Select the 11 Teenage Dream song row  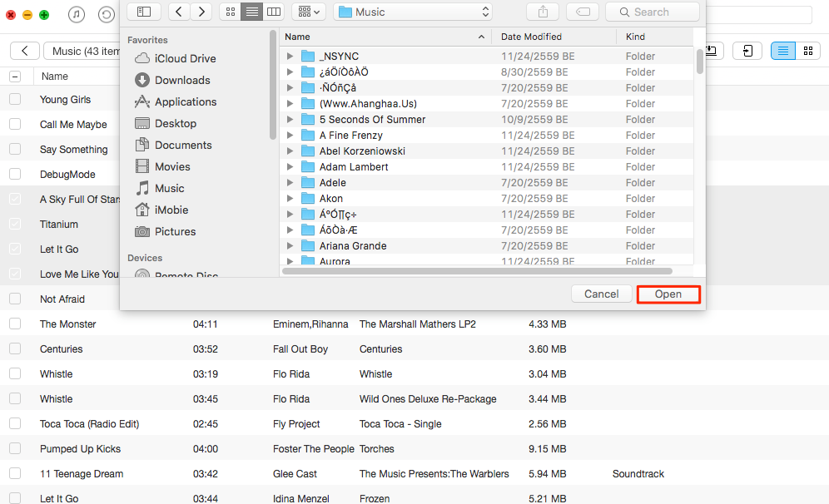coord(414,474)
